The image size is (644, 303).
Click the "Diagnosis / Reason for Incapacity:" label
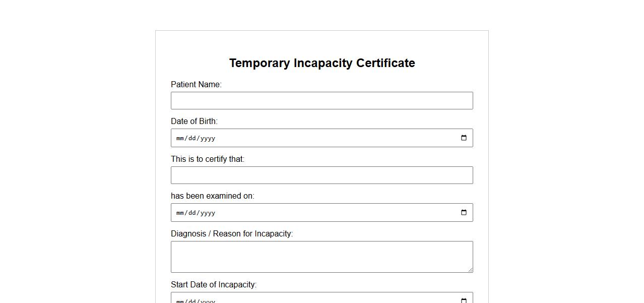[x=232, y=234]
